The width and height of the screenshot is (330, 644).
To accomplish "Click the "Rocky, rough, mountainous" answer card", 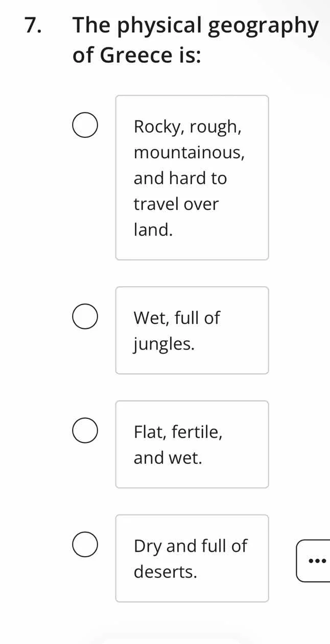I will click(192, 178).
